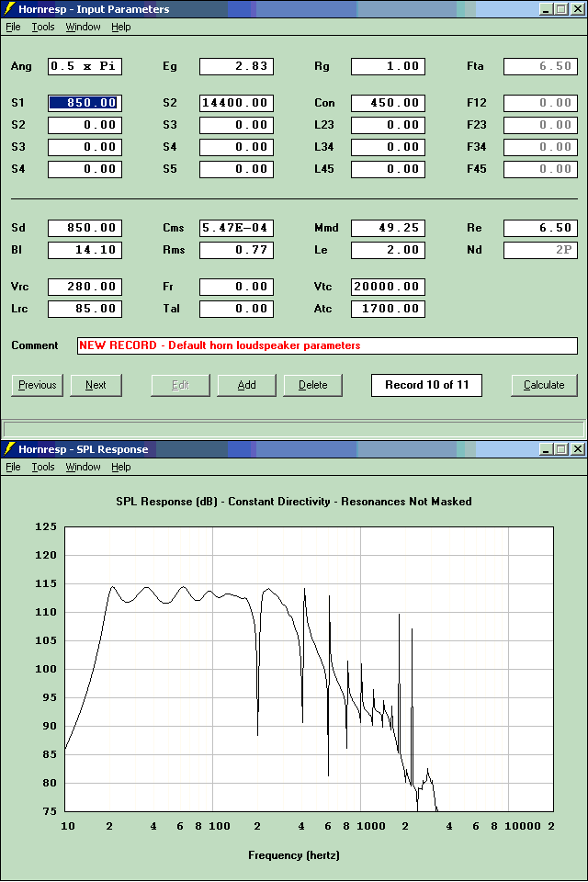The width and height of the screenshot is (588, 882).
Task: Click the Con field 450.00
Action: click(x=388, y=103)
